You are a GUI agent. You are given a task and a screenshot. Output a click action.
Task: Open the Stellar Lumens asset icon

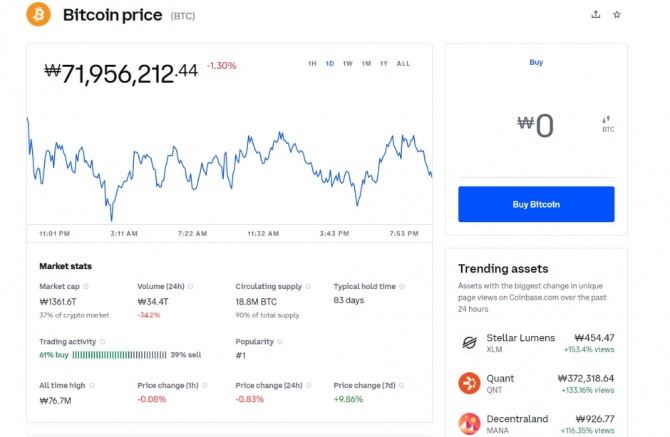469,343
